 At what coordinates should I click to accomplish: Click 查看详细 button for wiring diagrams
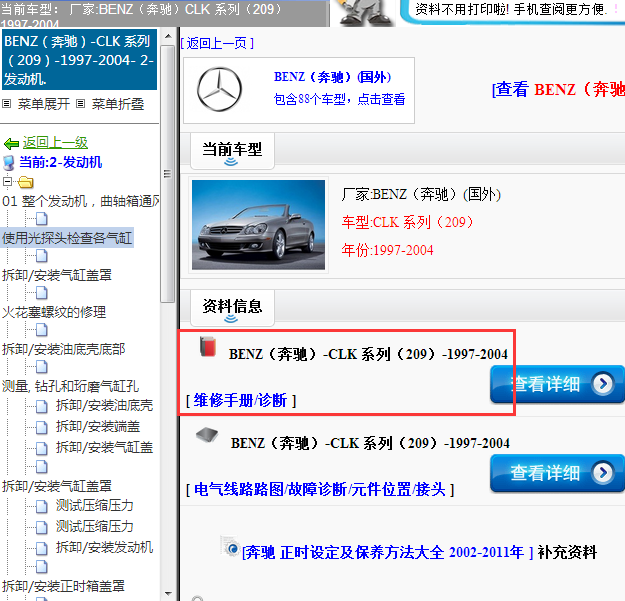(557, 473)
